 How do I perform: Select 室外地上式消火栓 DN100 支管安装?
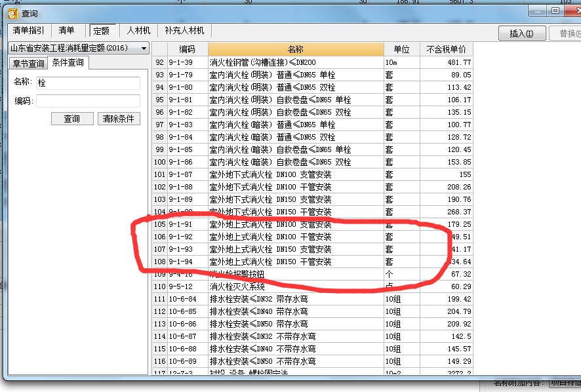click(313, 225)
